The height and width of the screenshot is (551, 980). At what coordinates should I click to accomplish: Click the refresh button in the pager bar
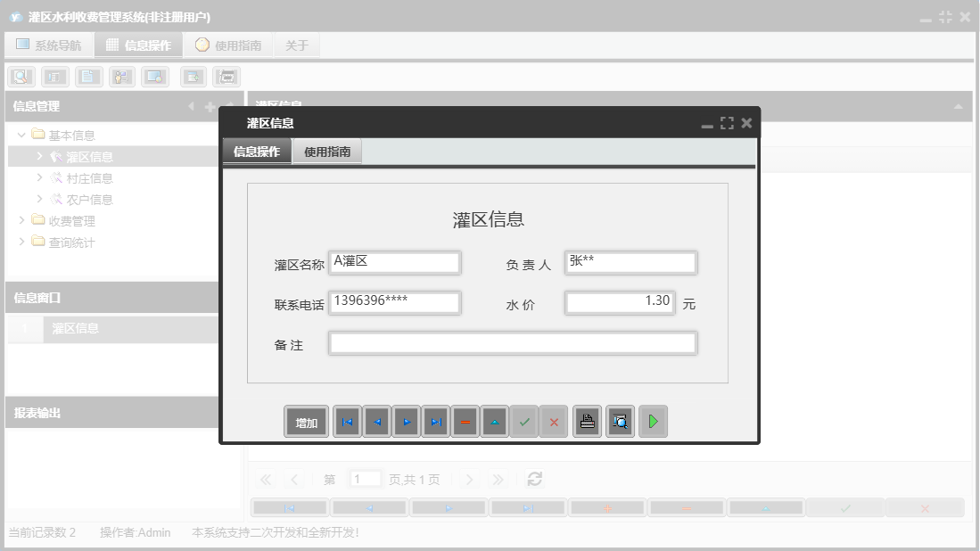coord(534,479)
